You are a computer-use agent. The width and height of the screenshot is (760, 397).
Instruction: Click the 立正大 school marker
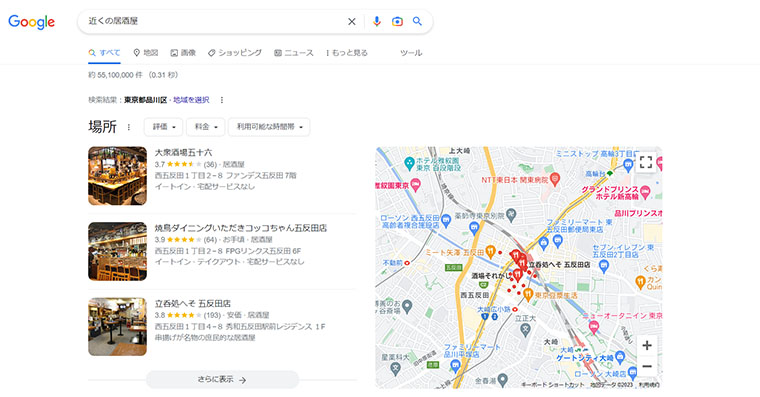tap(525, 330)
